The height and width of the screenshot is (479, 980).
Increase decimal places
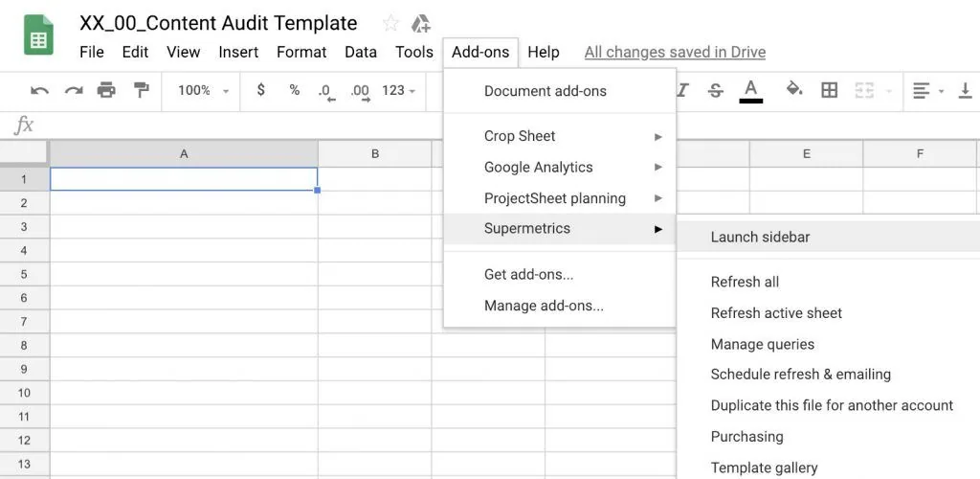361,92
